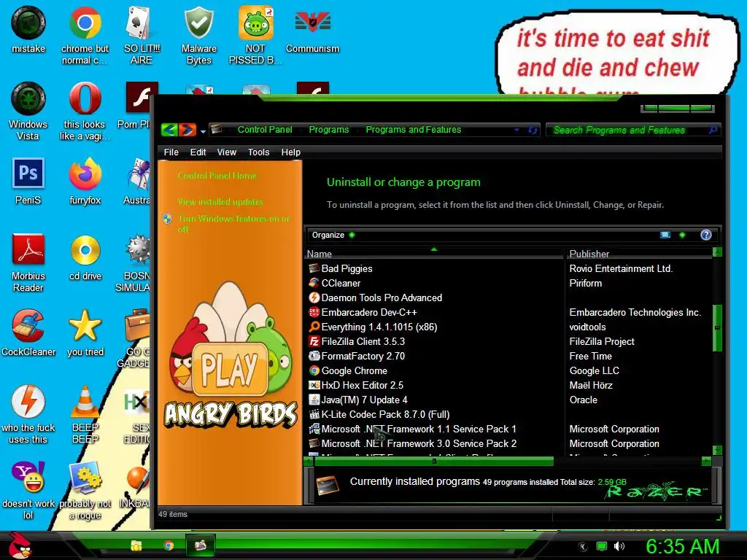Open the recent pages dropdown arrow
747x560 pixels.
point(203,131)
